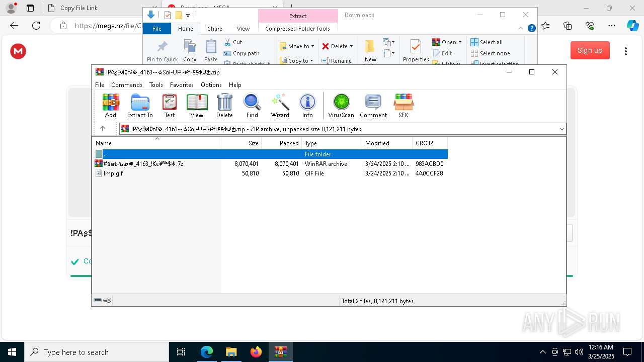Click Cut in Explorer ribbon
Screen dimensions: 644x362
click(233, 42)
